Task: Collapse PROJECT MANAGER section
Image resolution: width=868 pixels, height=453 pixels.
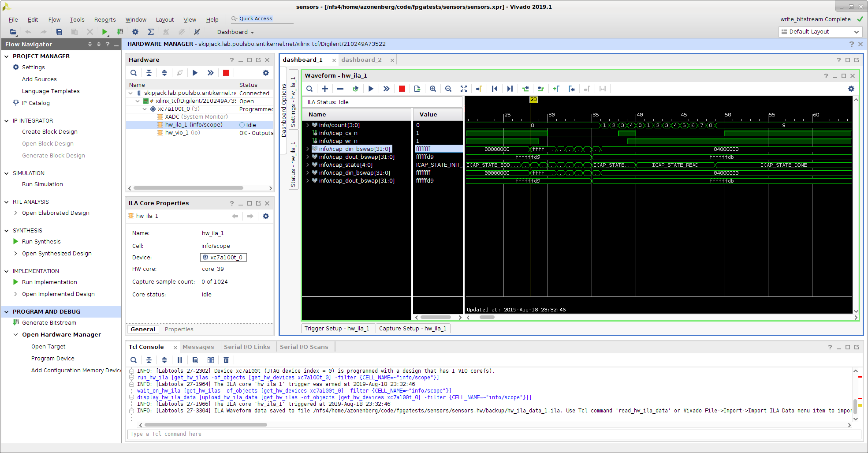Action: coord(7,56)
